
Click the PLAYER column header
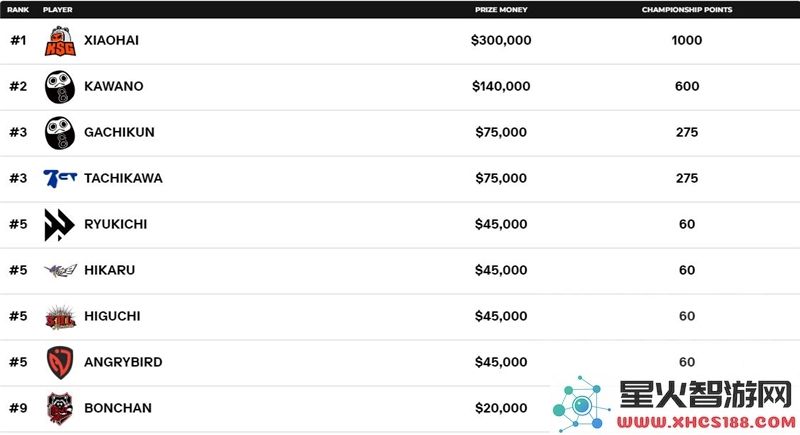[58, 10]
